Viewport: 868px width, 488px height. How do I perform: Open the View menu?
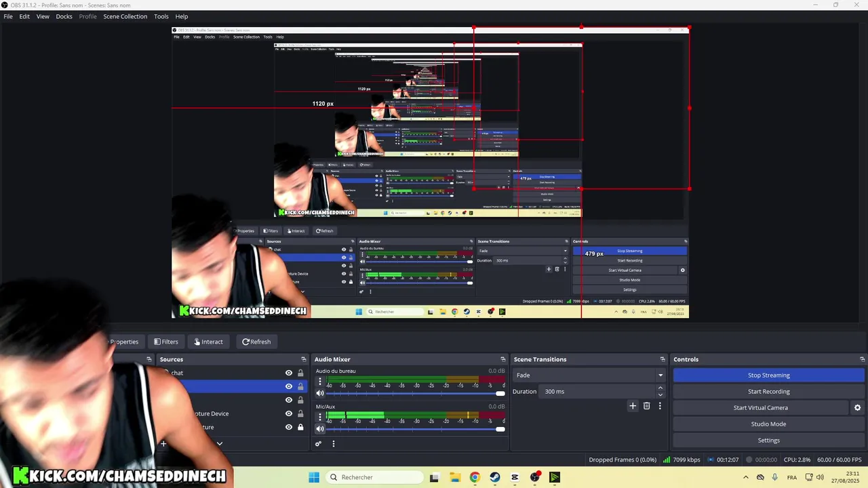[43, 16]
